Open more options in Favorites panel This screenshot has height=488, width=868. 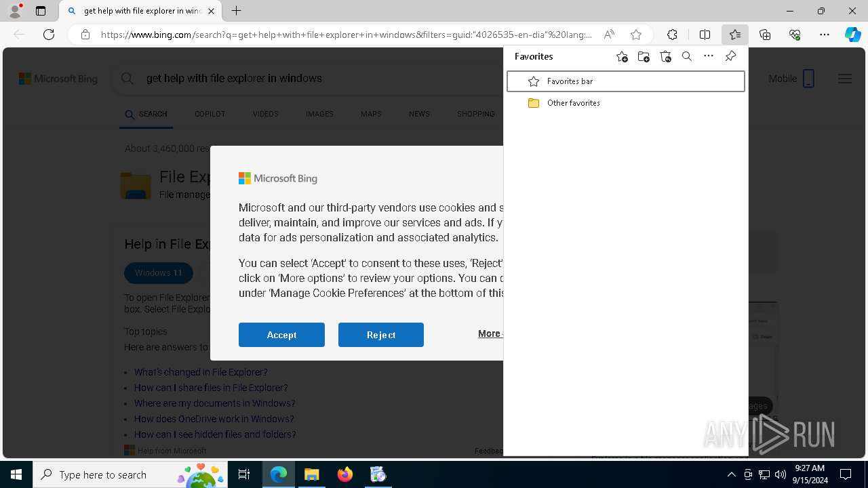709,57
